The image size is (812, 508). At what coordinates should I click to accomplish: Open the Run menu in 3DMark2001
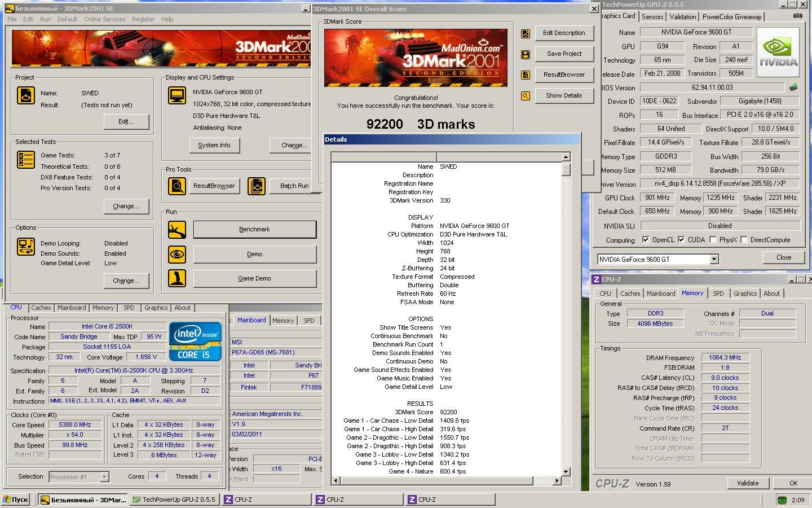pos(46,19)
